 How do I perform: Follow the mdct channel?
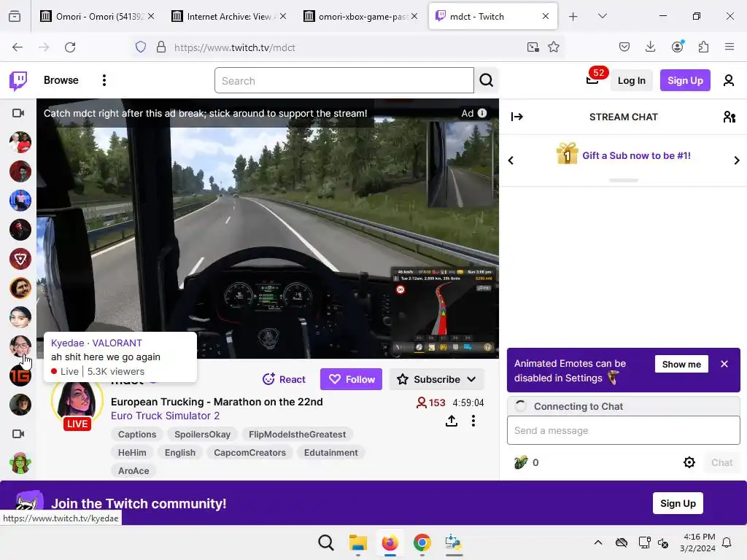351,379
